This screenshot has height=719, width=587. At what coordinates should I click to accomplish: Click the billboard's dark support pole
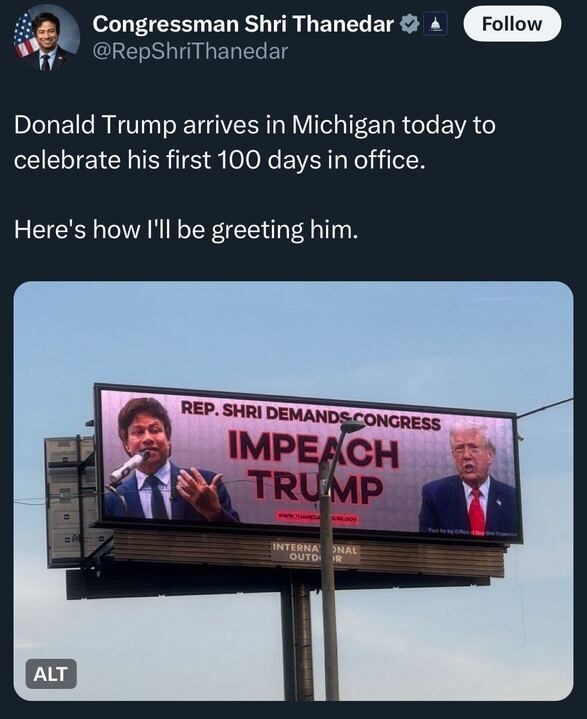[x=297, y=637]
